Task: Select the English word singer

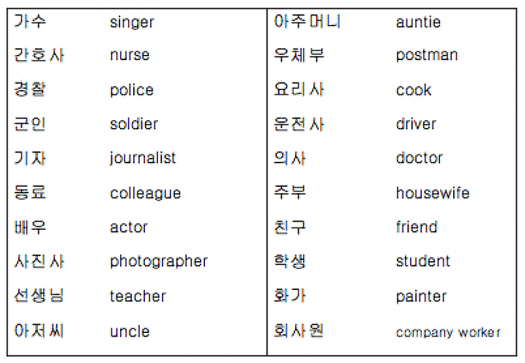Action: pos(132,23)
